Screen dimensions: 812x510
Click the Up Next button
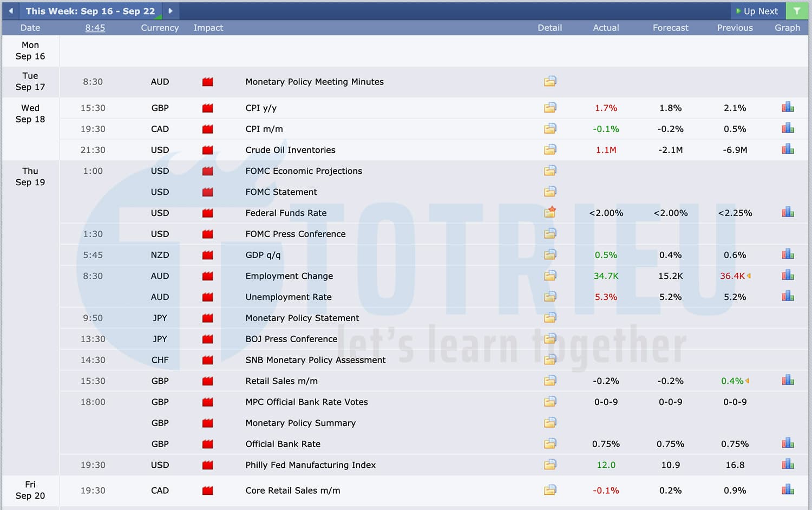tap(757, 11)
